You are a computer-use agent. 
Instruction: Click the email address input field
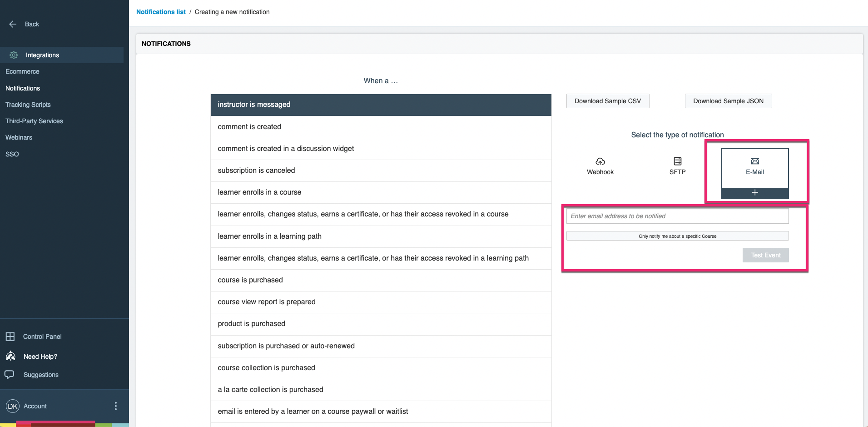tap(677, 216)
